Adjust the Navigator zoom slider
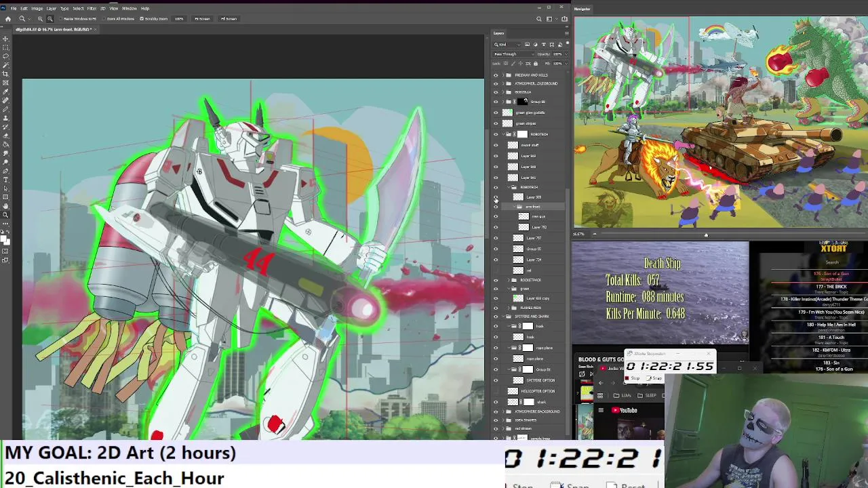 pyautogui.click(x=705, y=235)
